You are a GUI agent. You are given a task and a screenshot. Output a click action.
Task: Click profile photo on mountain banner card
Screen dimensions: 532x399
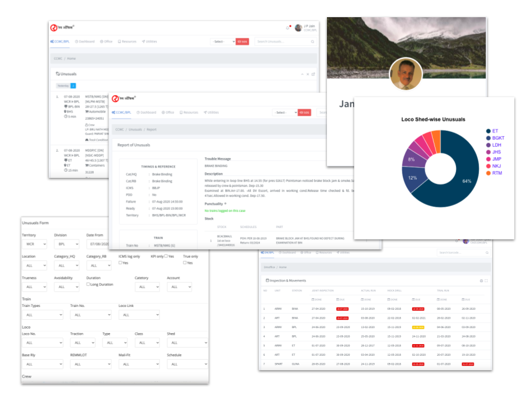[x=406, y=74]
